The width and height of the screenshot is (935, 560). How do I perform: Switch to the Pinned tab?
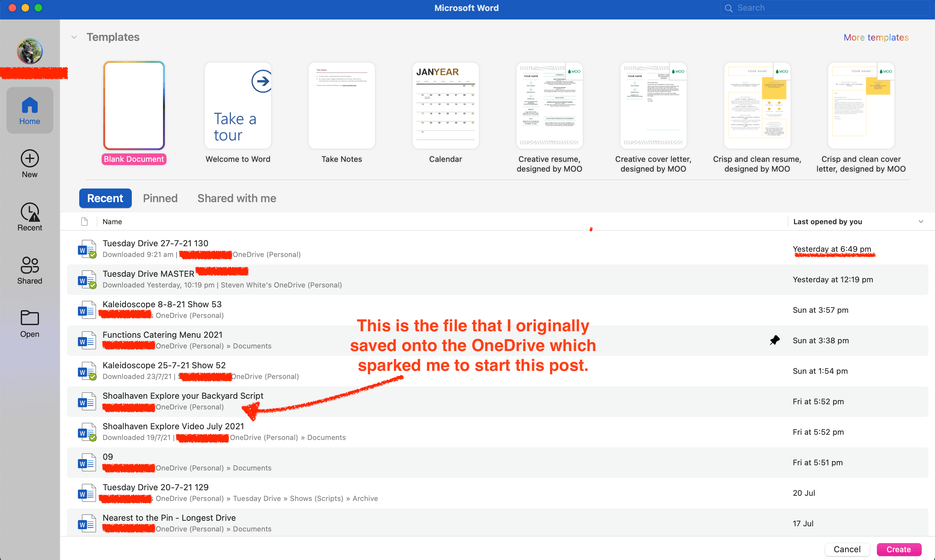(160, 198)
